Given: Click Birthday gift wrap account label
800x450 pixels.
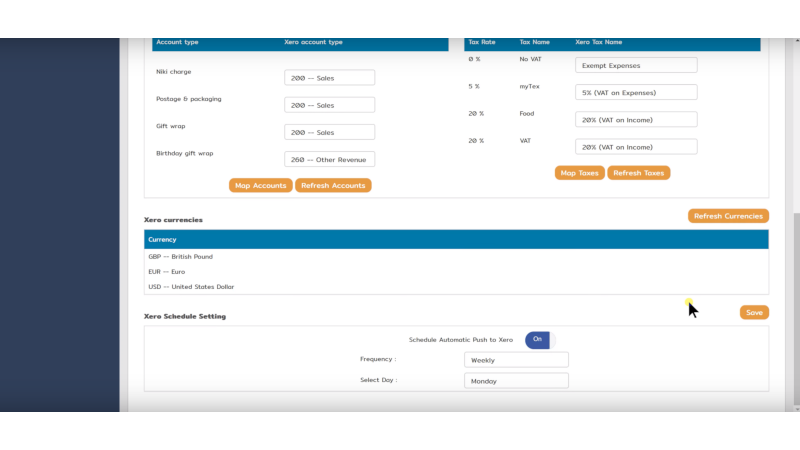Looking at the screenshot, I should [185, 153].
